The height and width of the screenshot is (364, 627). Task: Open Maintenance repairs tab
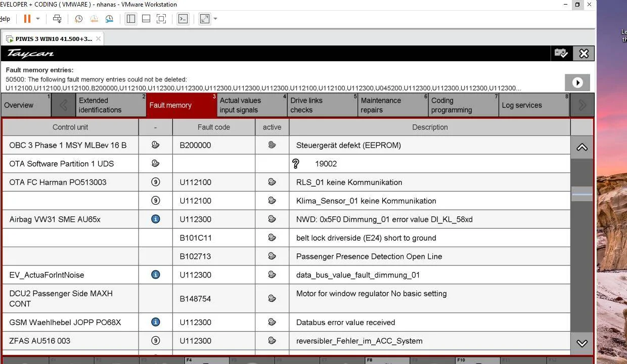click(x=393, y=105)
